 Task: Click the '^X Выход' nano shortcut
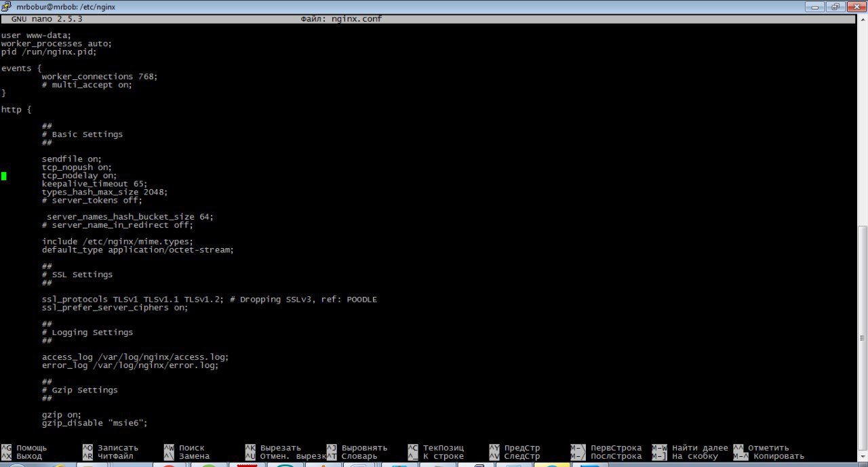22,455
